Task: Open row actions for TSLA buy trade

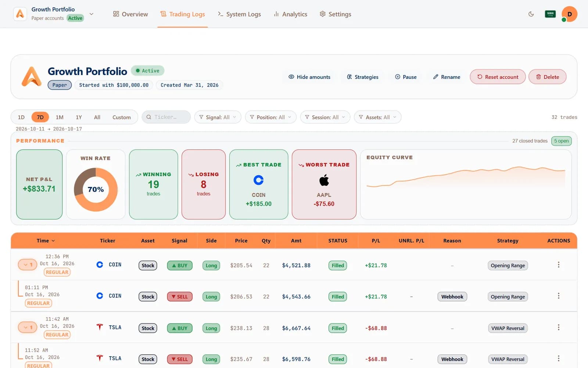Action: (559, 328)
